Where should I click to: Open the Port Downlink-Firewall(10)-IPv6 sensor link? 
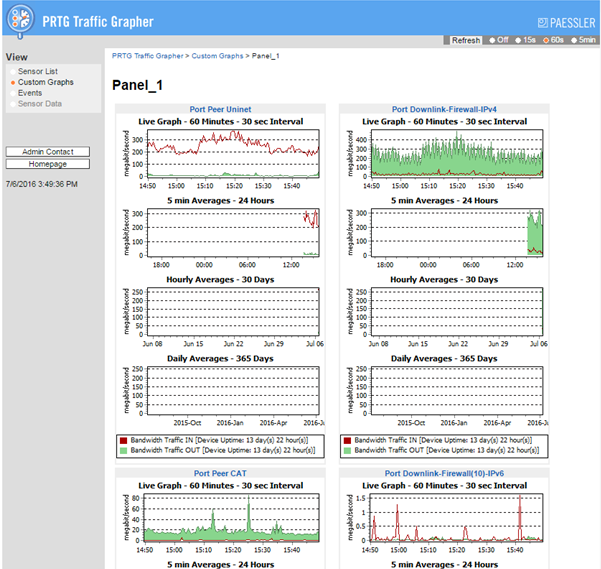pos(443,473)
